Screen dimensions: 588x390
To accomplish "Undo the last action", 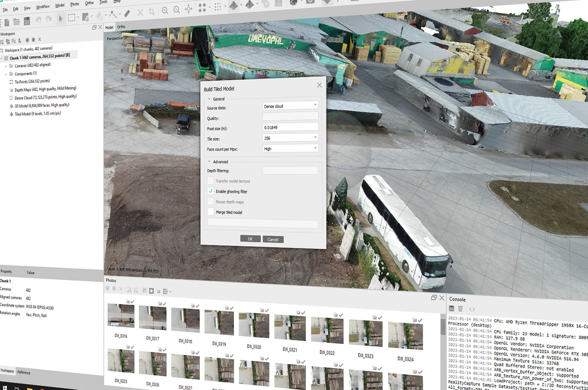I will click(38, 19).
